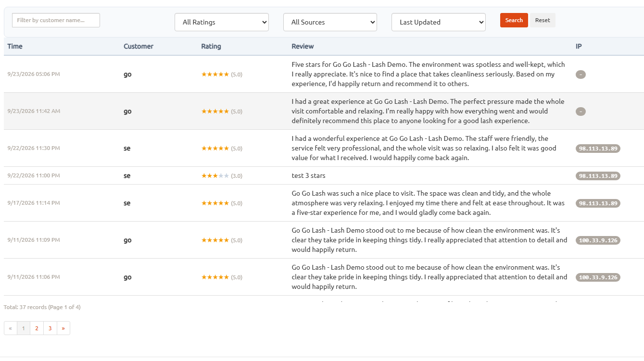The width and height of the screenshot is (644, 361).
Task: Click the 9/22/2026 11:30 PM timestamp
Action: pyautogui.click(x=34, y=148)
